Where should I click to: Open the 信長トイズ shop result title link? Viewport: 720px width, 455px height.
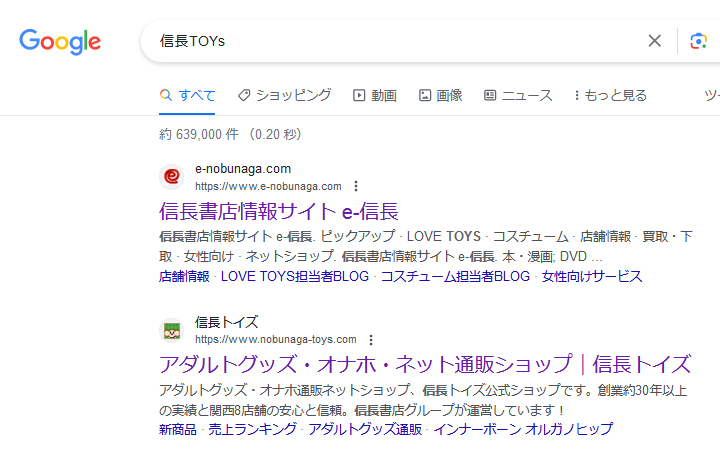[425, 365]
